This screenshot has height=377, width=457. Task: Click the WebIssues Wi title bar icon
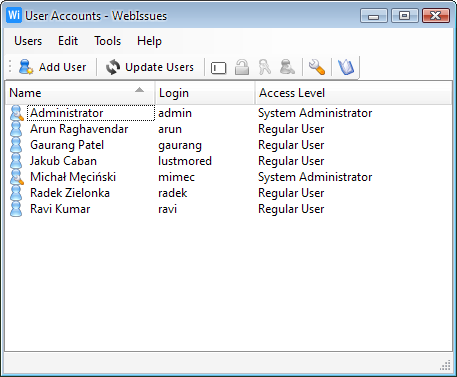coord(14,15)
